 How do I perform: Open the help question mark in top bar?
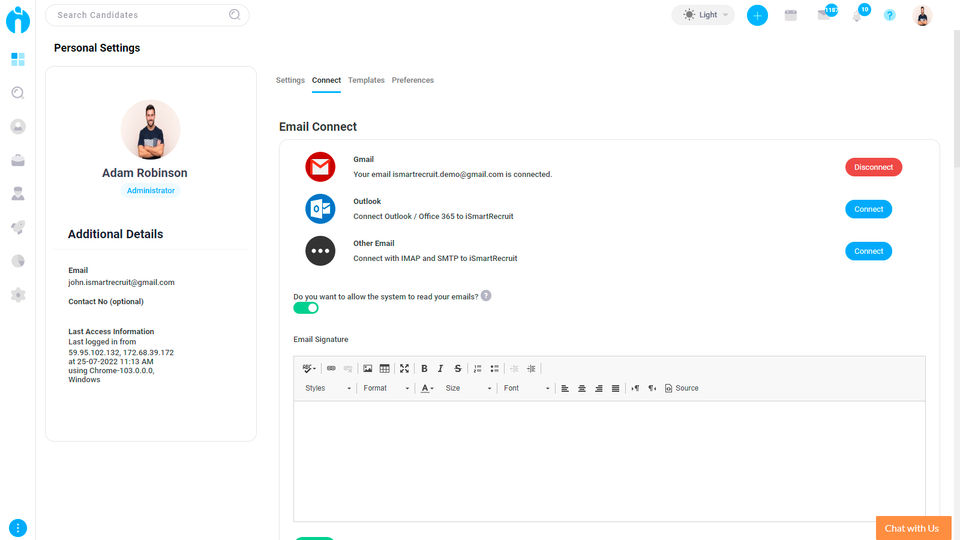pyautogui.click(x=890, y=15)
